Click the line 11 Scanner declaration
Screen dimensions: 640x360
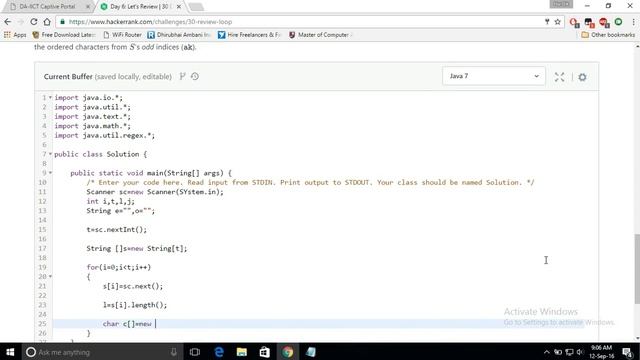tap(155, 192)
